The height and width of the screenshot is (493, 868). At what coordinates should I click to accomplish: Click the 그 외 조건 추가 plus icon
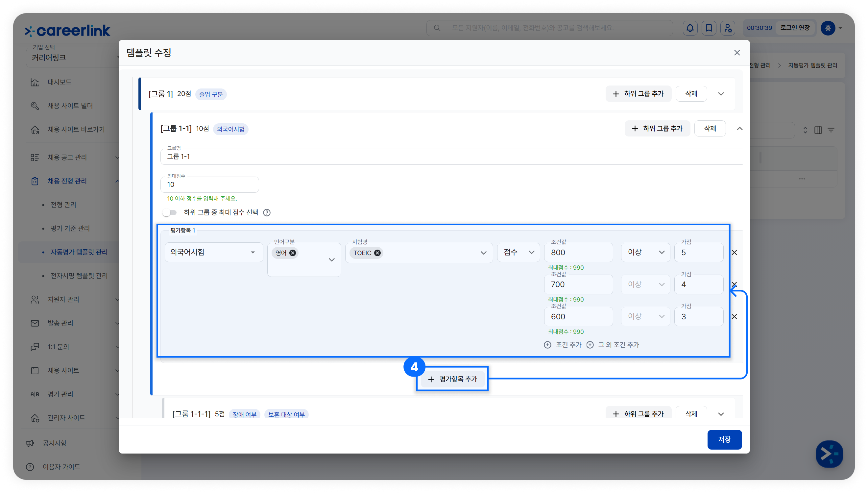(x=590, y=345)
